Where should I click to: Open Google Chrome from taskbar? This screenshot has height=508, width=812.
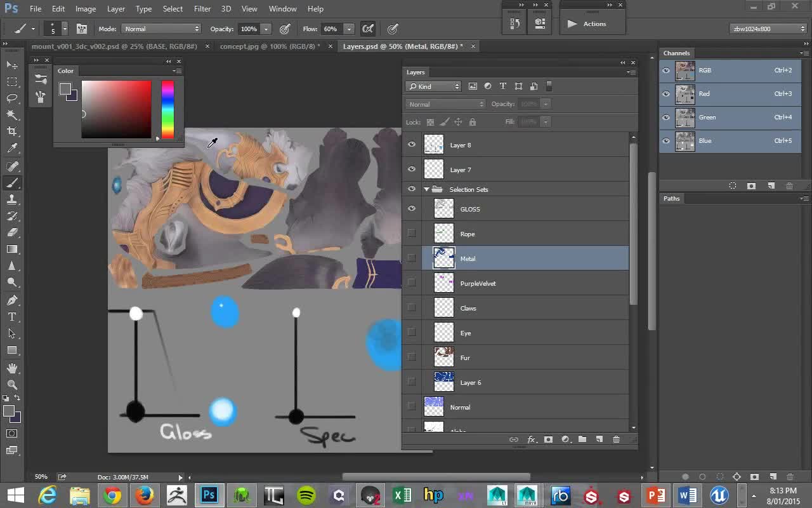click(x=112, y=495)
